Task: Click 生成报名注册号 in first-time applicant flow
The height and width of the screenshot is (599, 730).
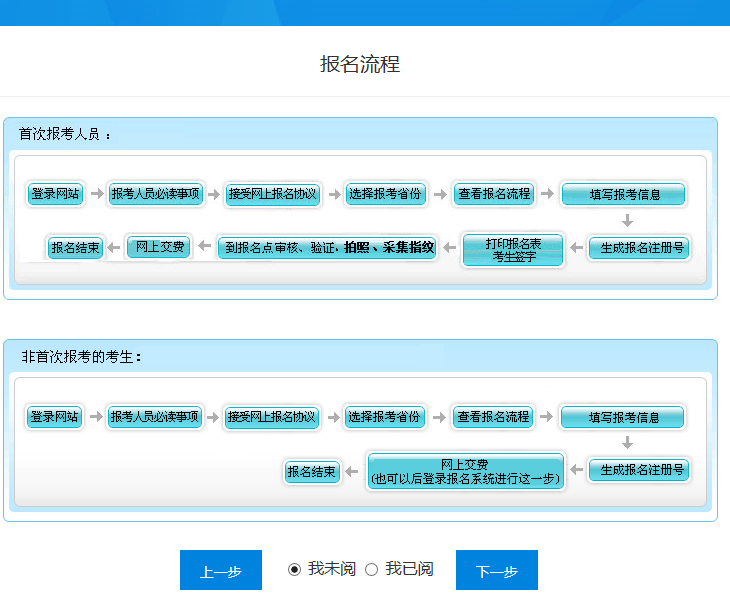Action: pos(638,247)
